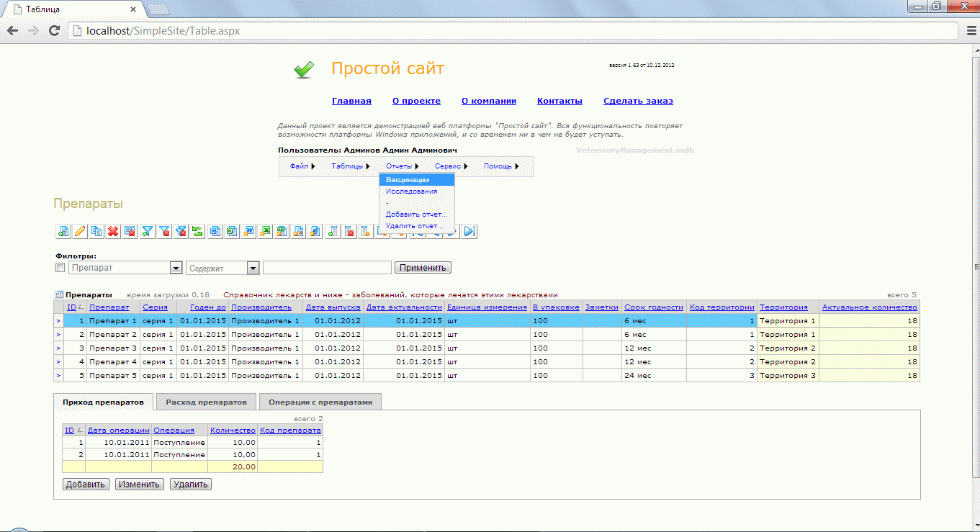980x532 pixels.
Task: Open the Chrome hamburger menu
Action: tap(971, 30)
